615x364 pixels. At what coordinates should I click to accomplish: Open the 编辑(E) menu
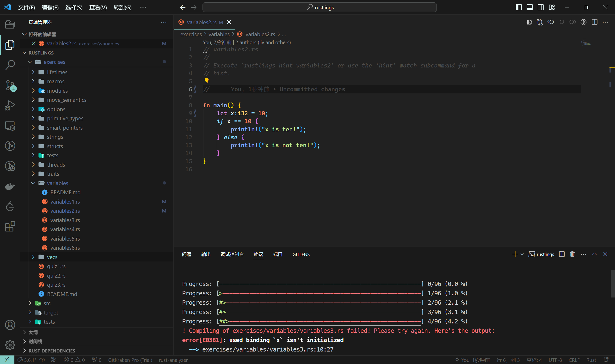pyautogui.click(x=50, y=7)
